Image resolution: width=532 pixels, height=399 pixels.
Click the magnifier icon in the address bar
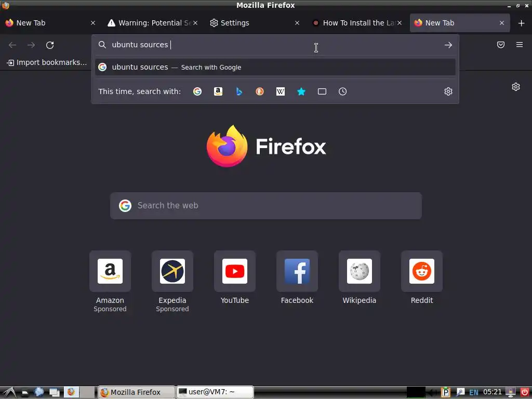point(102,45)
